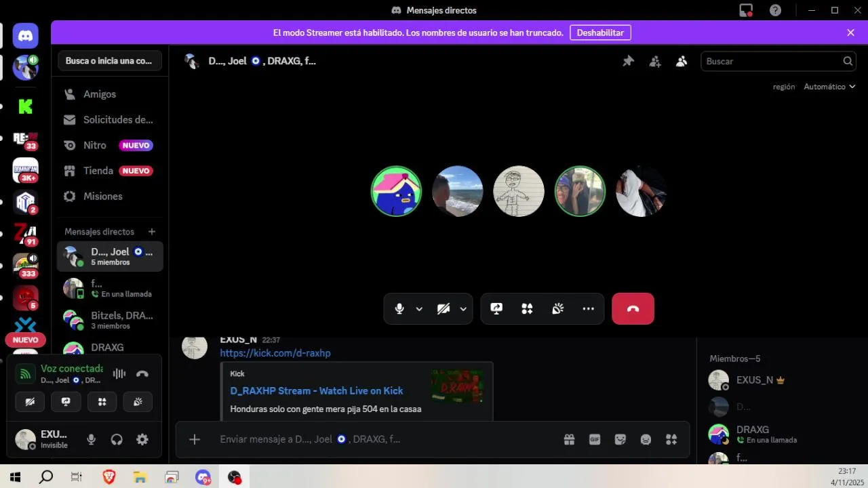The height and width of the screenshot is (488, 868).
Task: Open DM showing En una llamada
Action: (x=110, y=288)
